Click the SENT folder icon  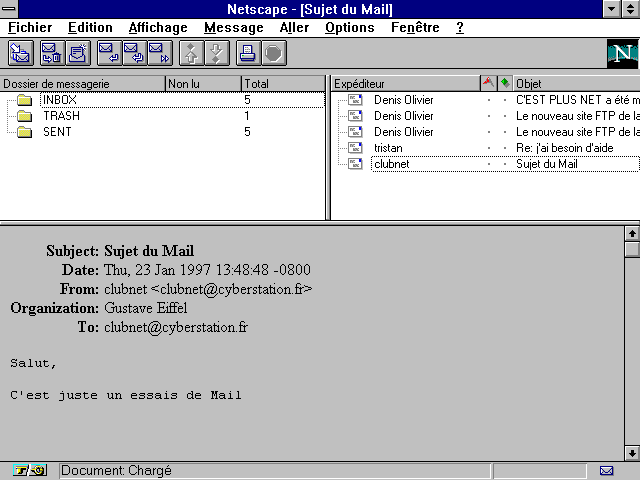coord(24,132)
